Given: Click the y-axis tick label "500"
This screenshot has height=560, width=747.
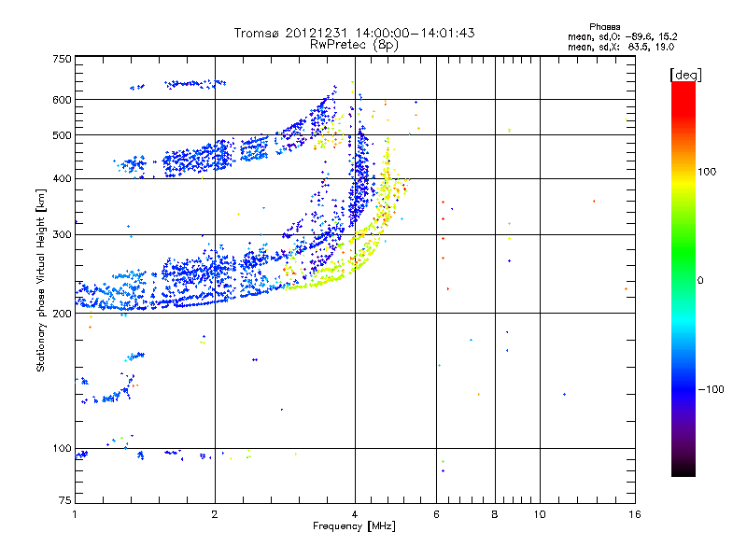Looking at the screenshot, I should (x=62, y=135).
